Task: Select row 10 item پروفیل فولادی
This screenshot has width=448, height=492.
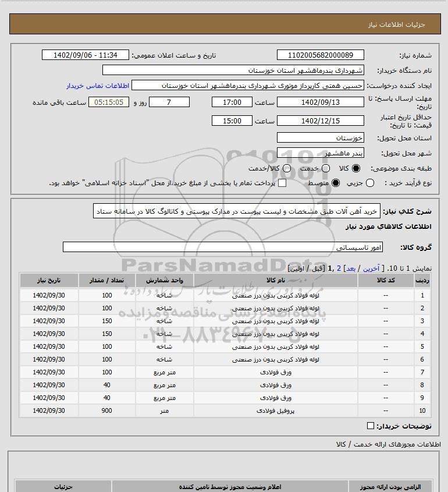Action: point(276,410)
